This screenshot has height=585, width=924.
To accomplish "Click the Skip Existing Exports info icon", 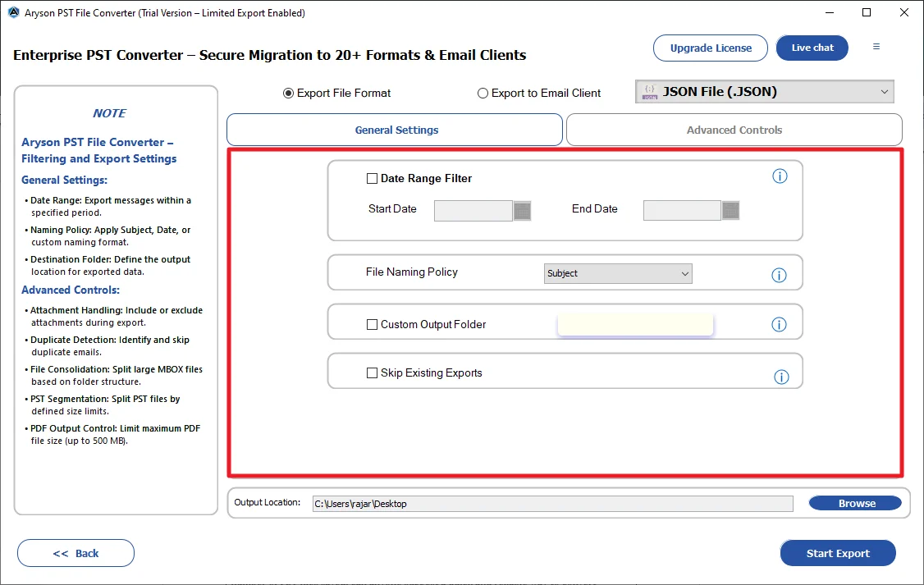I will [781, 377].
